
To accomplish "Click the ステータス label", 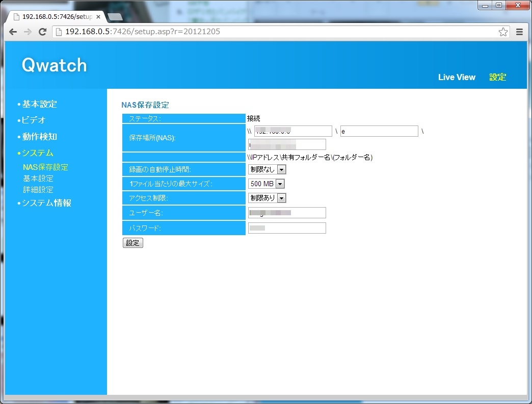I will 145,118.
